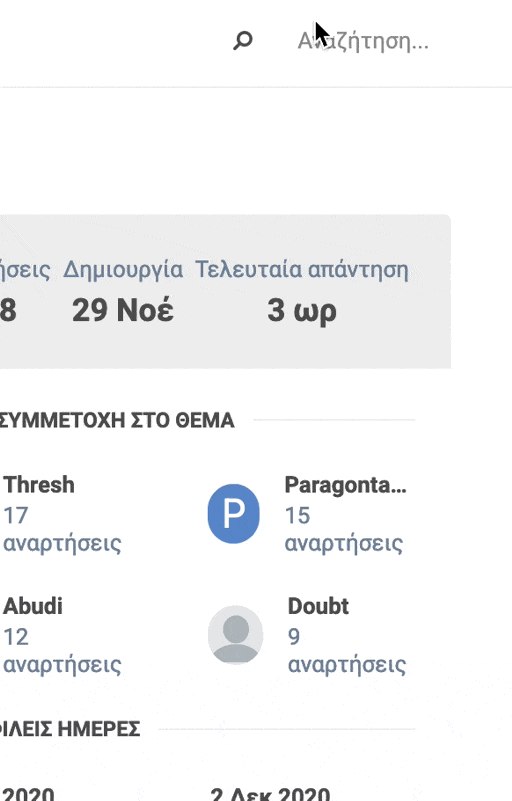Open Doubt's gray default avatar
Screen dimensions: 512x801
coord(235,634)
